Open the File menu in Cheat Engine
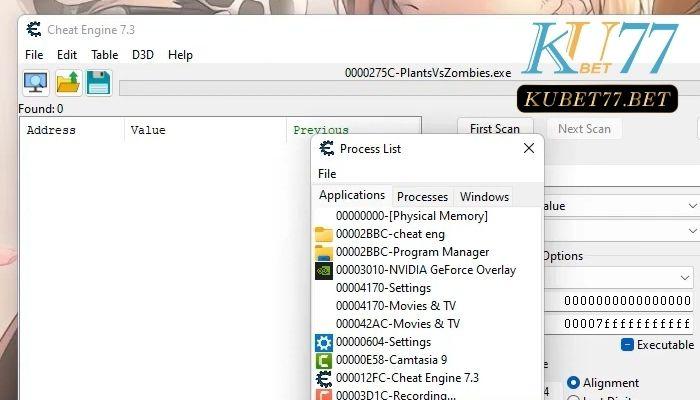Image resolution: width=700 pixels, height=400 pixels. tap(34, 55)
